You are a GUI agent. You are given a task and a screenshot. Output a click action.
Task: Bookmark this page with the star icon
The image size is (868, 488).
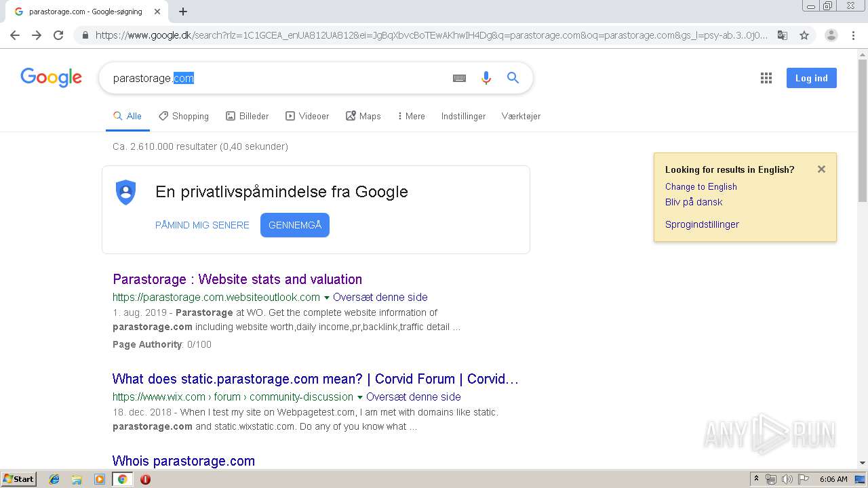click(x=804, y=35)
